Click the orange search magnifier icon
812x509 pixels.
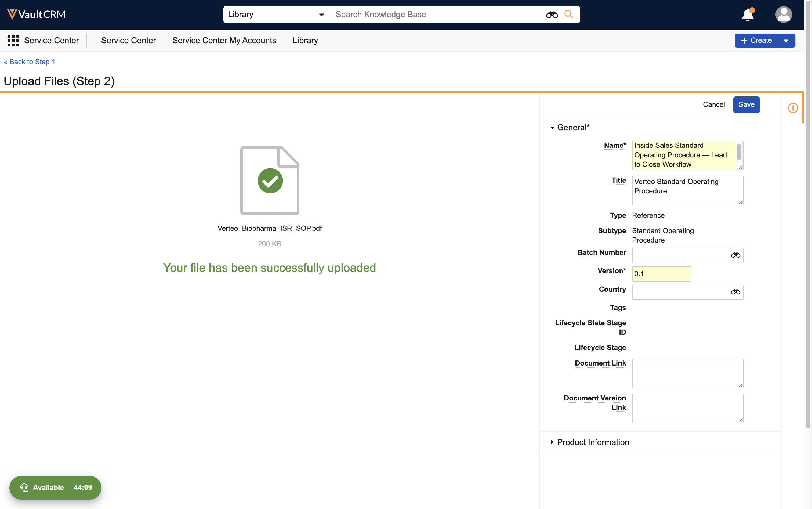click(x=568, y=14)
